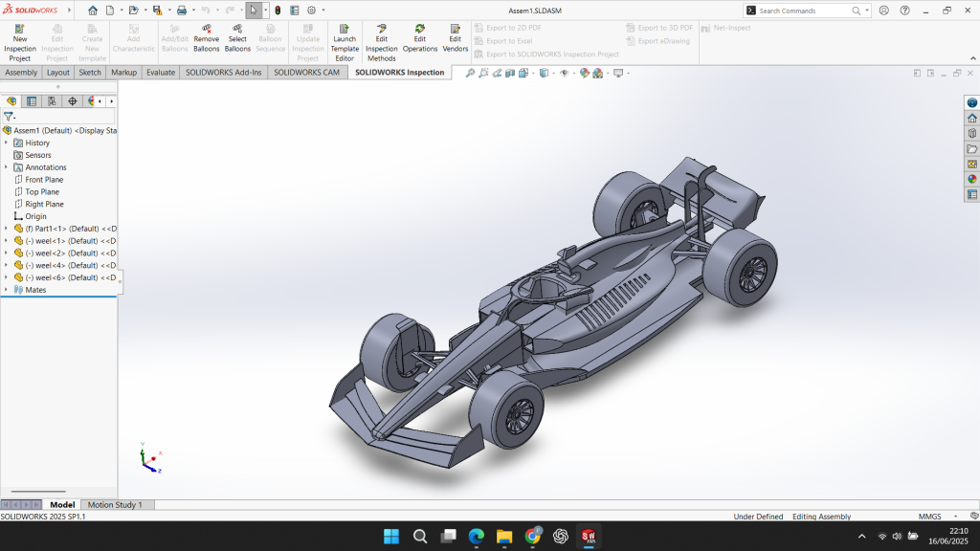Open the Display Style dropdown arrow
The image size is (980, 551).
click(x=553, y=73)
